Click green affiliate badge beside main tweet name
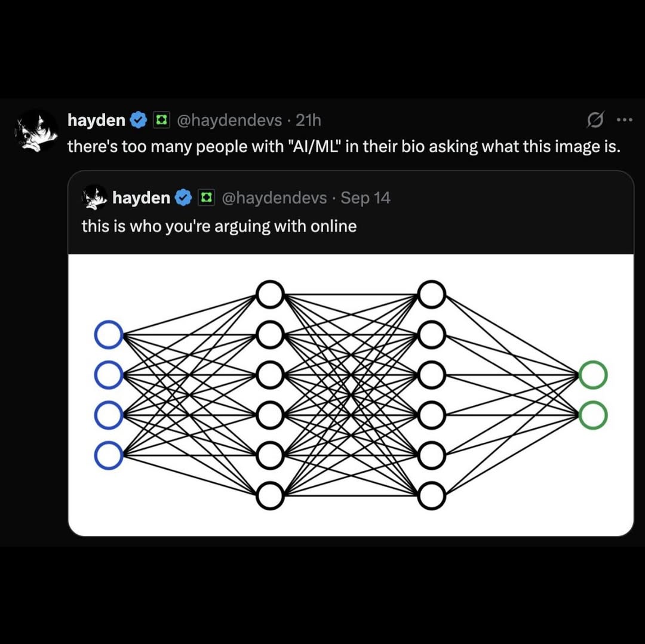Viewport: 645px width, 644px height. (161, 121)
